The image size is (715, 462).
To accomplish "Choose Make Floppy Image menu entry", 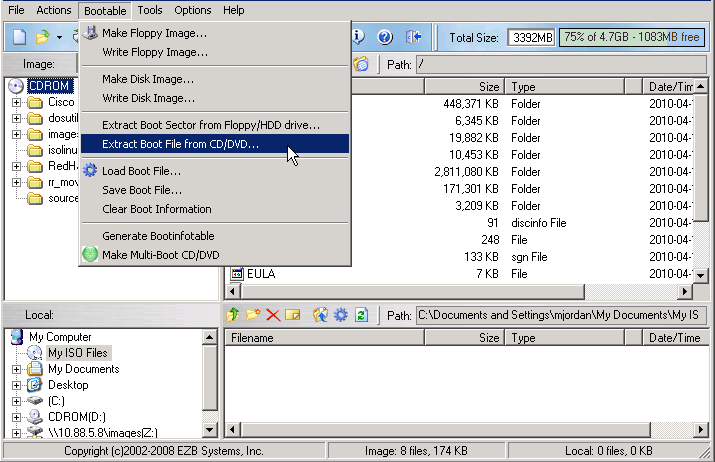I will [214, 33].
